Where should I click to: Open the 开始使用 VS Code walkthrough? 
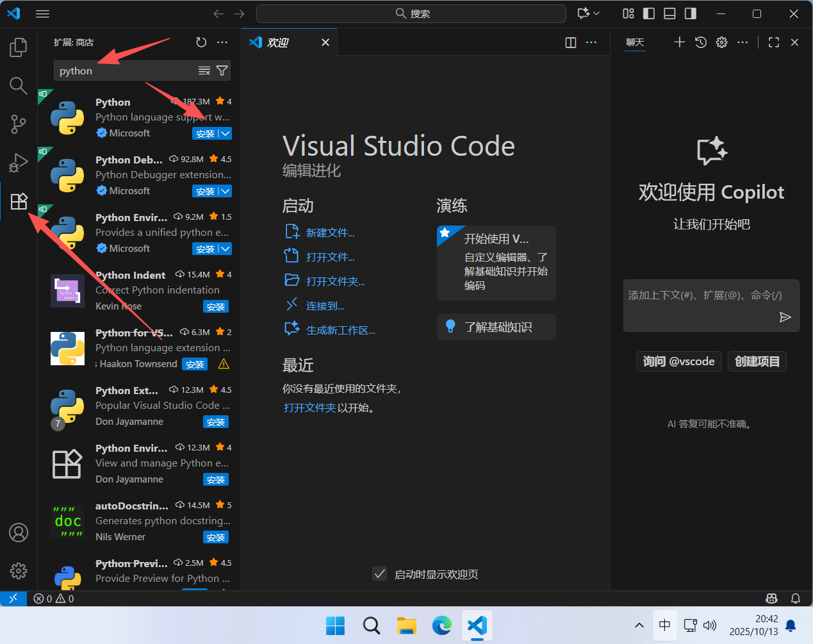497,263
